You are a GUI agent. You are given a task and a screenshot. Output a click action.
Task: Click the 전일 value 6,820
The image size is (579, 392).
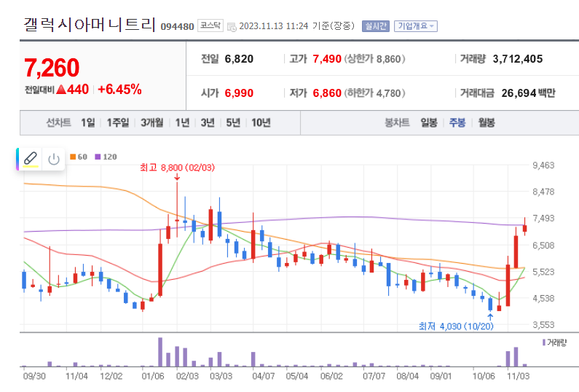239,59
